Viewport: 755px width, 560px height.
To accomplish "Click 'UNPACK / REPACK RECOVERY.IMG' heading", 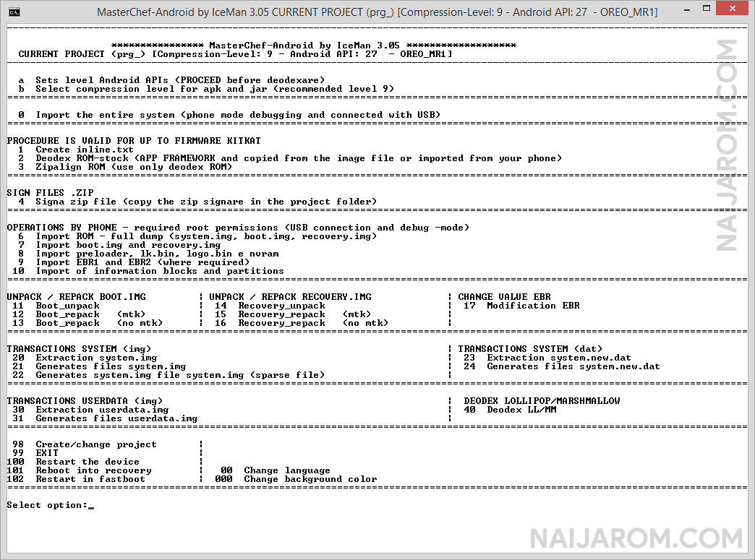I will tap(290, 297).
